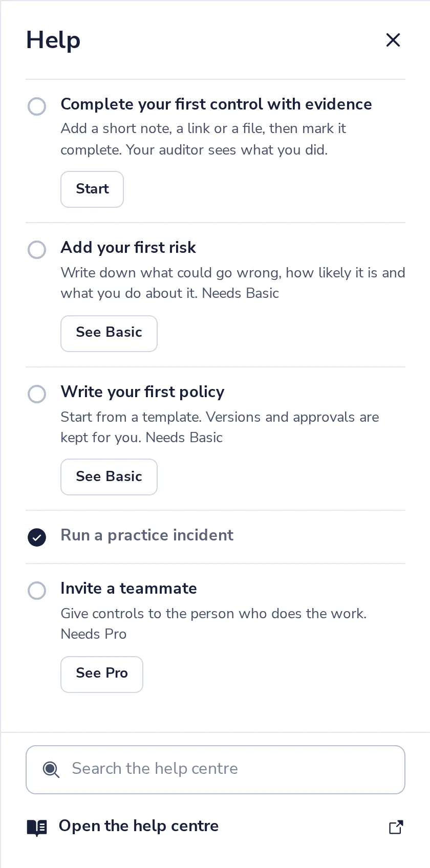Focus the Search the help centre field
This screenshot has height=868, width=430.
(x=216, y=770)
